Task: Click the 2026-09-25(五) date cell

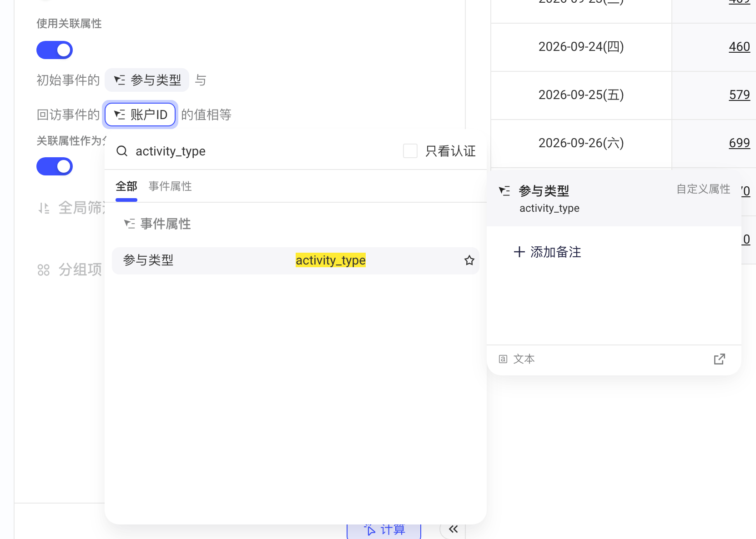Action: click(581, 95)
